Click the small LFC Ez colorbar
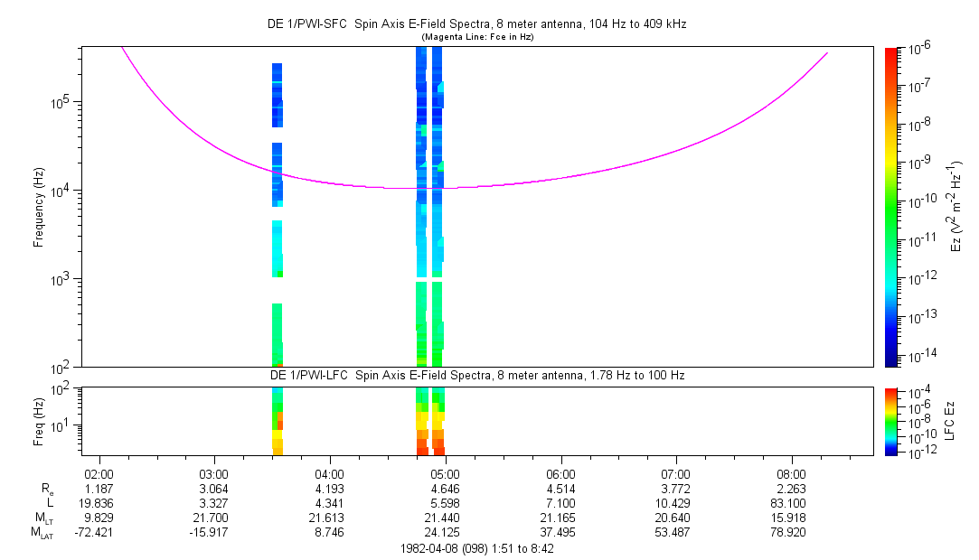 pyautogui.click(x=891, y=422)
